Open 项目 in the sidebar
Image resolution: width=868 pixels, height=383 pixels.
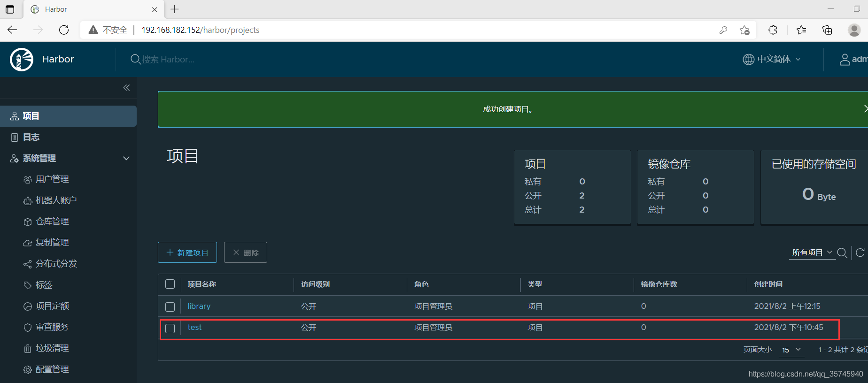pyautogui.click(x=68, y=116)
